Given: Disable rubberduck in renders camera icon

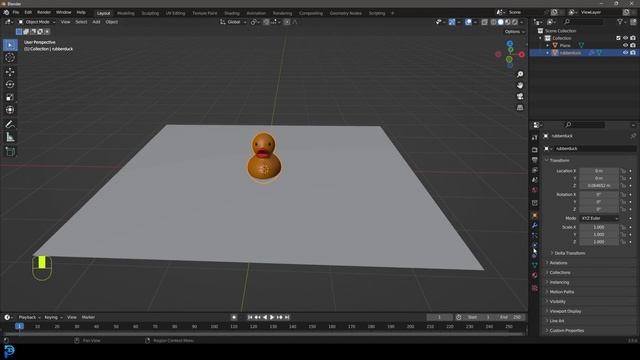Looking at the screenshot, I should coord(633,53).
